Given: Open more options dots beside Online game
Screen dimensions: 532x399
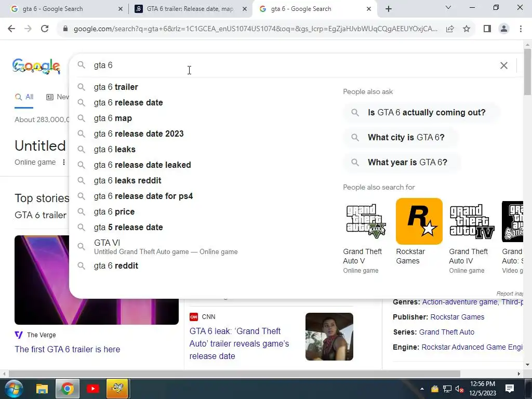Looking at the screenshot, I should tap(64, 162).
